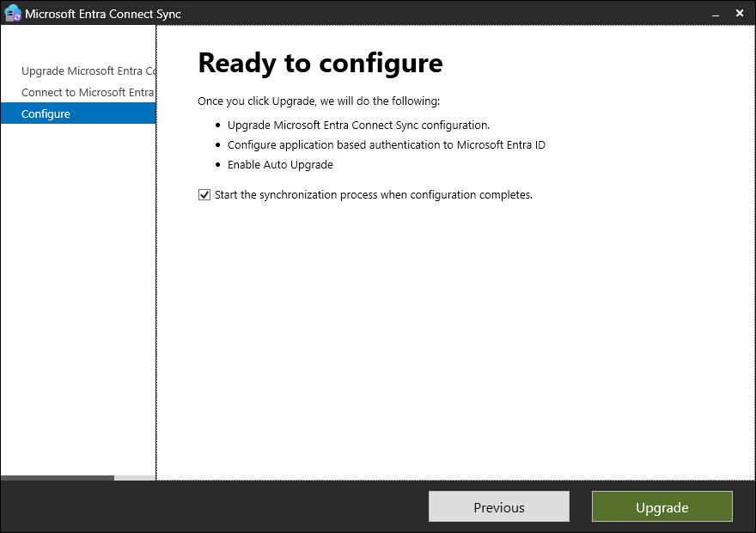Viewport: 756px width, 533px height.
Task: Click 'Upgrade Microsoft Entra Connect Sync configuration' bullet
Action: click(x=358, y=126)
